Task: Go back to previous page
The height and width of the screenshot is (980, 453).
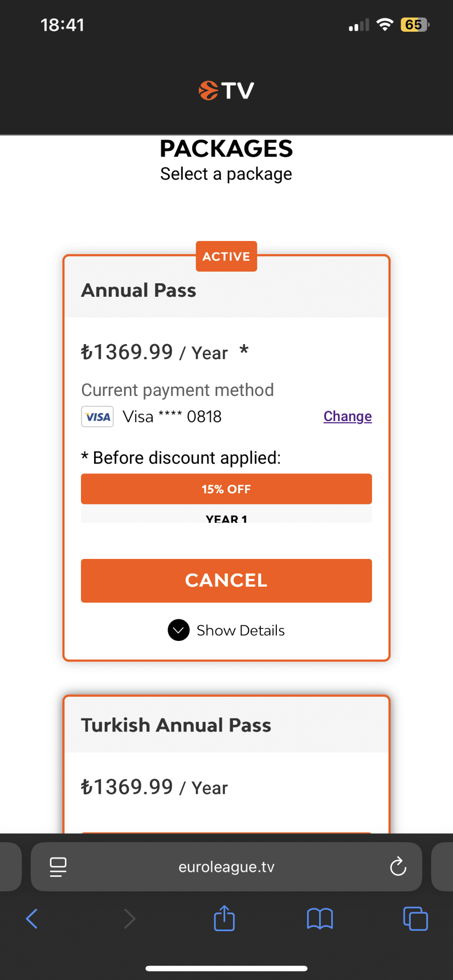Action: [x=32, y=919]
